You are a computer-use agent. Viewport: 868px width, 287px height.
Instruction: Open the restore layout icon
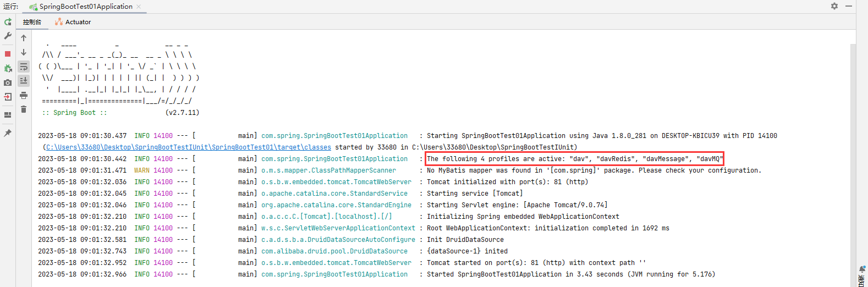pos(8,115)
